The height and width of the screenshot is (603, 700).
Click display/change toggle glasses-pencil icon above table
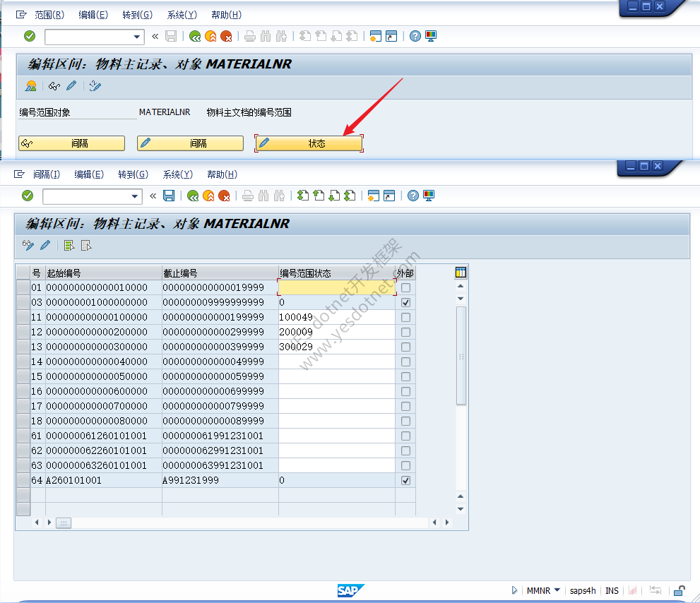tap(28, 245)
